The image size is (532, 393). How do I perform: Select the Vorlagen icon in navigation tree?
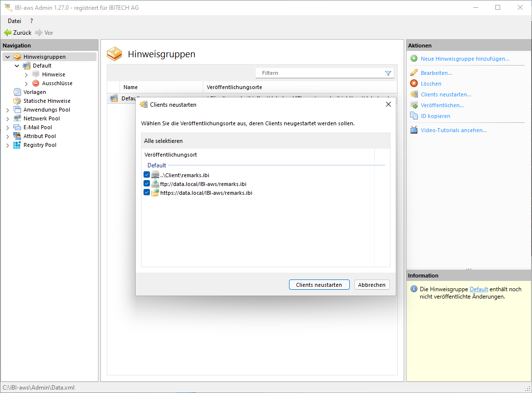click(x=17, y=92)
